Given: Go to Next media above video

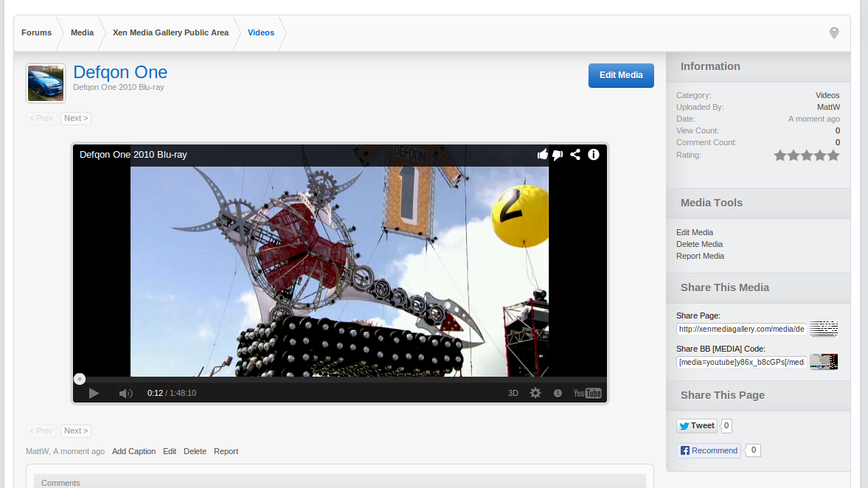Looking at the screenshot, I should coord(76,119).
